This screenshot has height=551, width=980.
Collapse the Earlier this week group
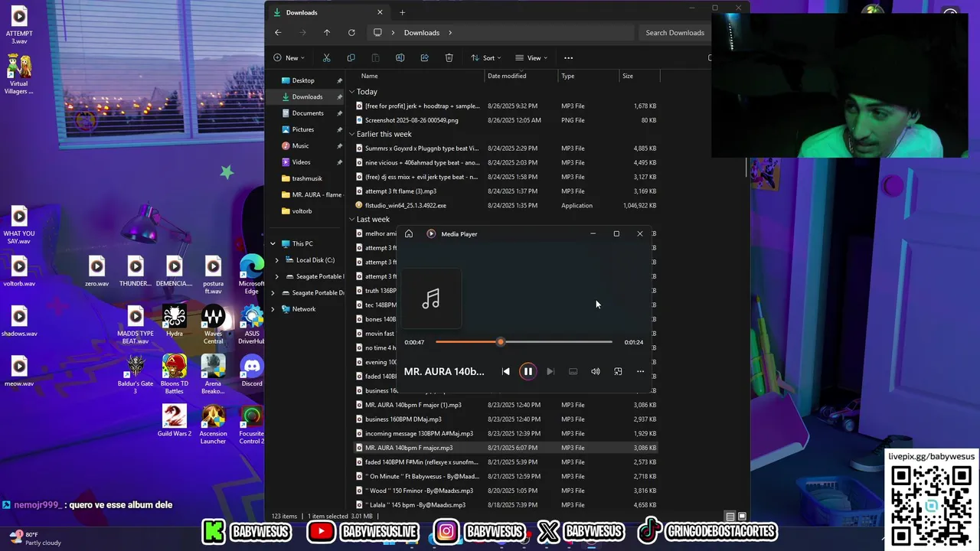[352, 134]
